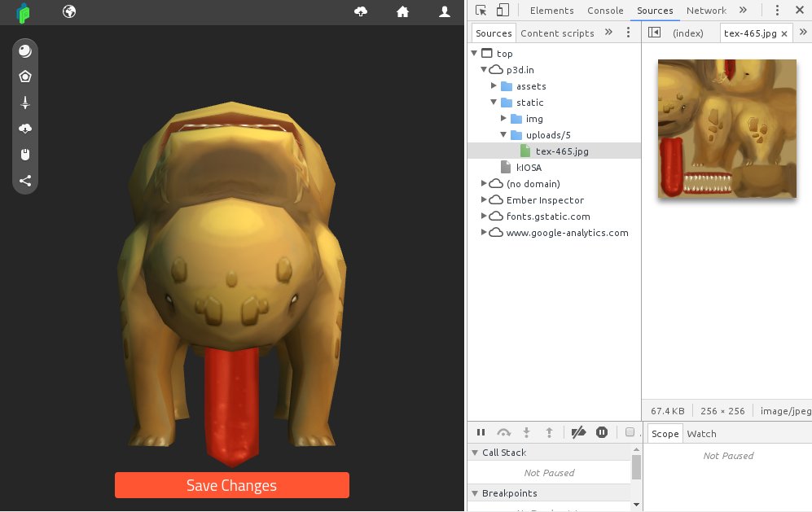Click the texture image preview

click(x=727, y=129)
